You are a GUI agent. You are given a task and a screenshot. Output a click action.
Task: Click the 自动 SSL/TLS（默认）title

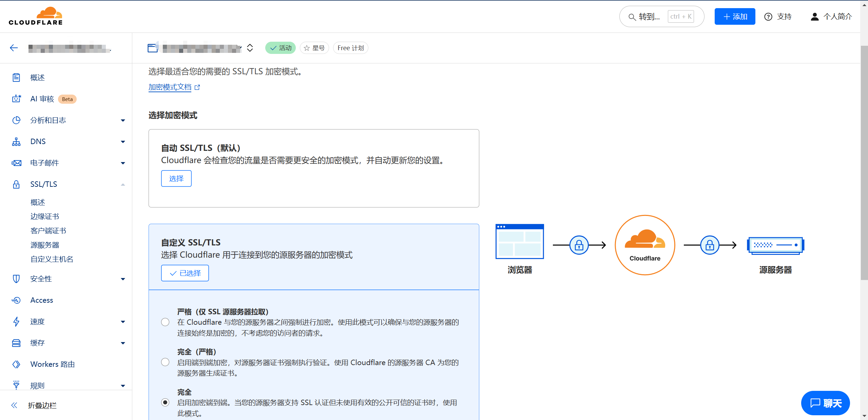[x=200, y=148]
